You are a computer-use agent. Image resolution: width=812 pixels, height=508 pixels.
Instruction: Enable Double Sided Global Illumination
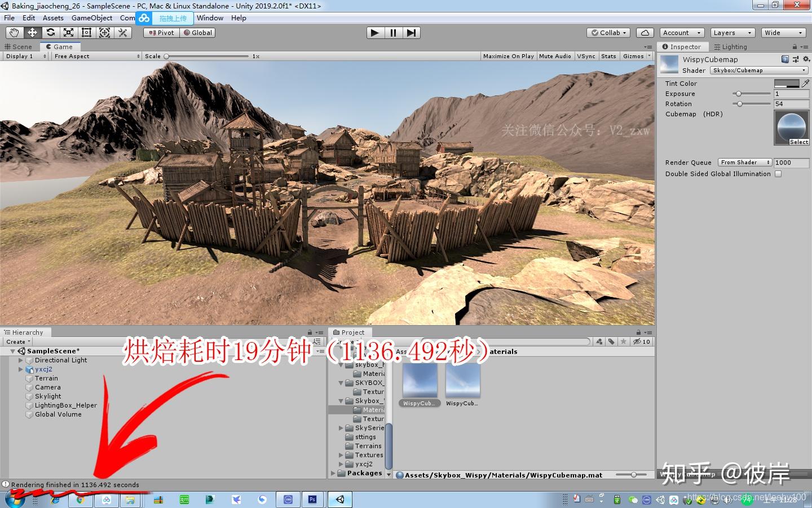click(778, 174)
